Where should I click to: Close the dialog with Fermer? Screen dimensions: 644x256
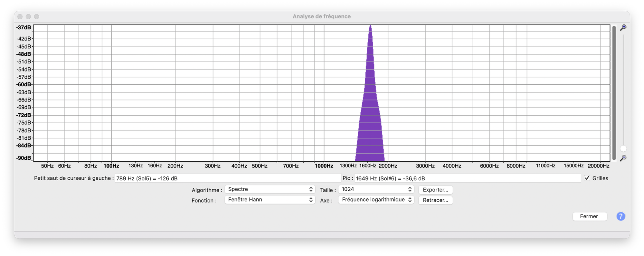pyautogui.click(x=589, y=216)
